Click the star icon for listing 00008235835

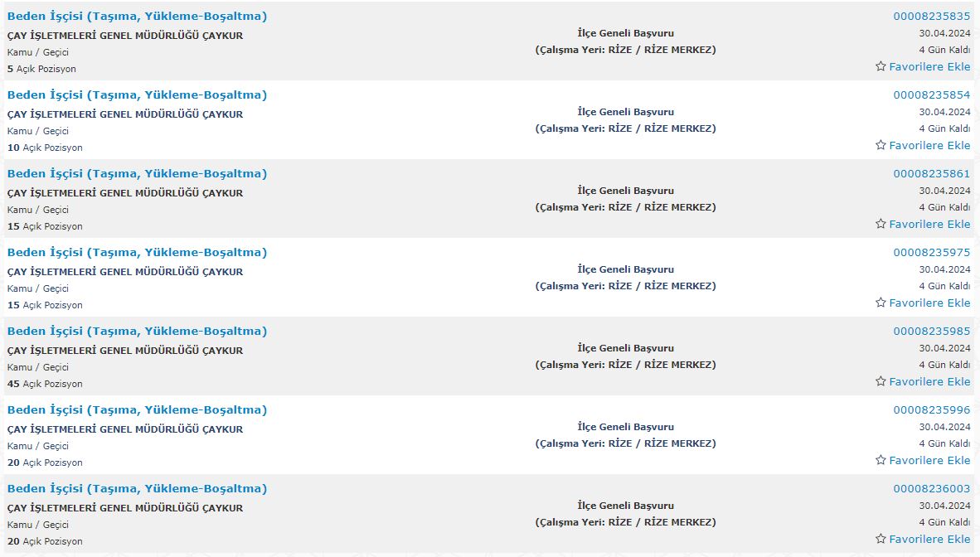(881, 66)
